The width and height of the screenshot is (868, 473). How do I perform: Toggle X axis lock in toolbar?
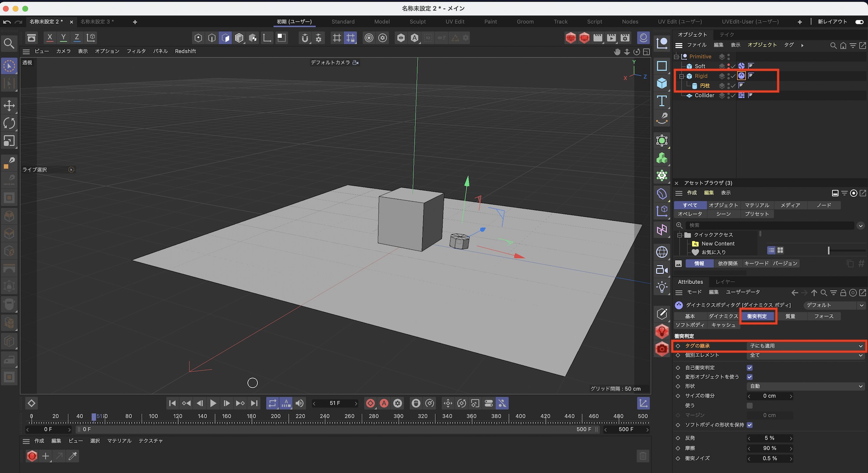tap(50, 38)
